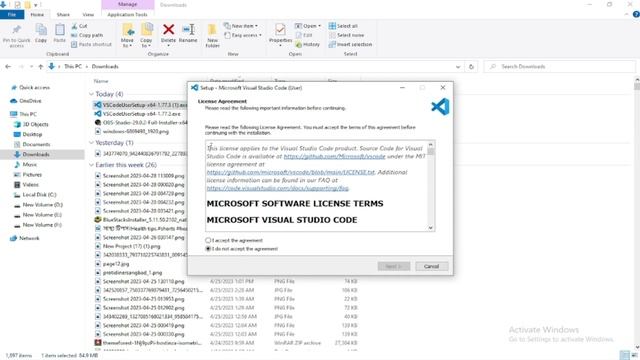
Task: Open the github.com/Microsoft/vscode link
Action: [334, 156]
